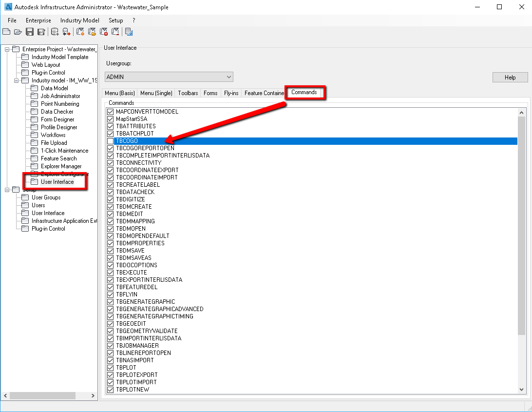Create a new enterprise project
532x412 pixels.
pos(6,31)
